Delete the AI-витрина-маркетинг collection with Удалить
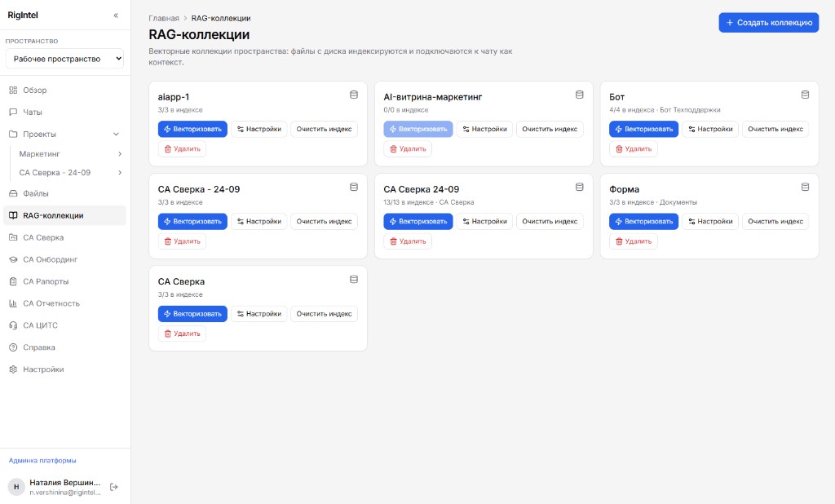The image size is (835, 504). 408,149
